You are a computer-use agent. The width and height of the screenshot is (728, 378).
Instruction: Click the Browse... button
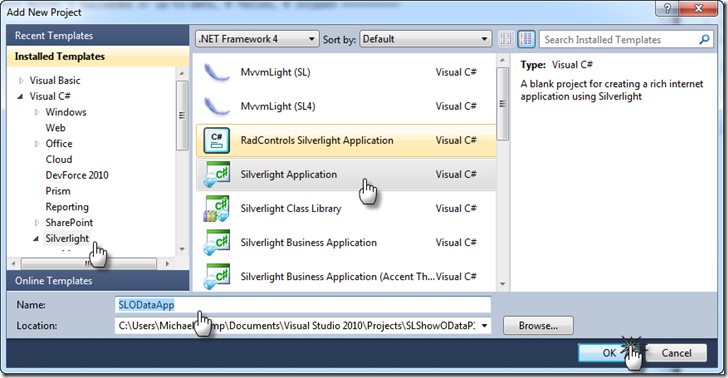pyautogui.click(x=538, y=326)
